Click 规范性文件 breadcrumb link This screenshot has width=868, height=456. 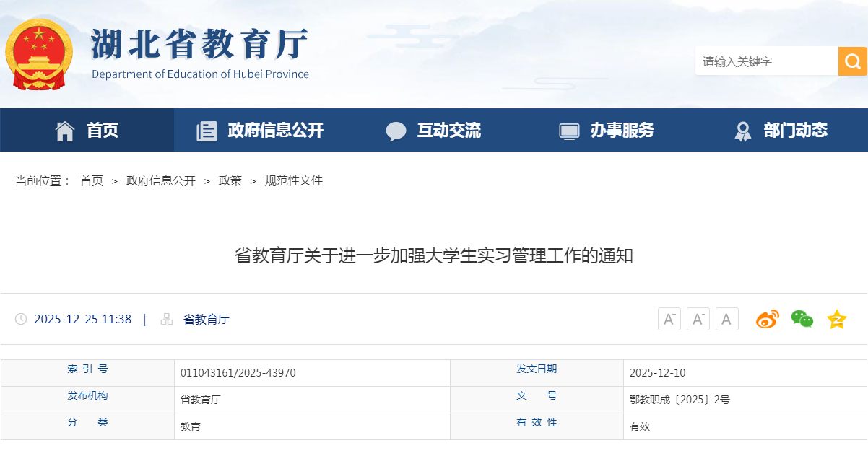coord(293,181)
